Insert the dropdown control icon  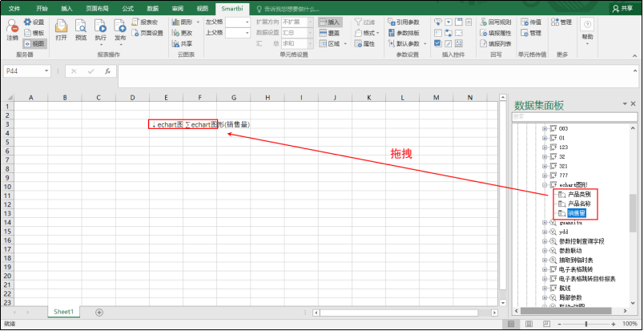(449, 22)
